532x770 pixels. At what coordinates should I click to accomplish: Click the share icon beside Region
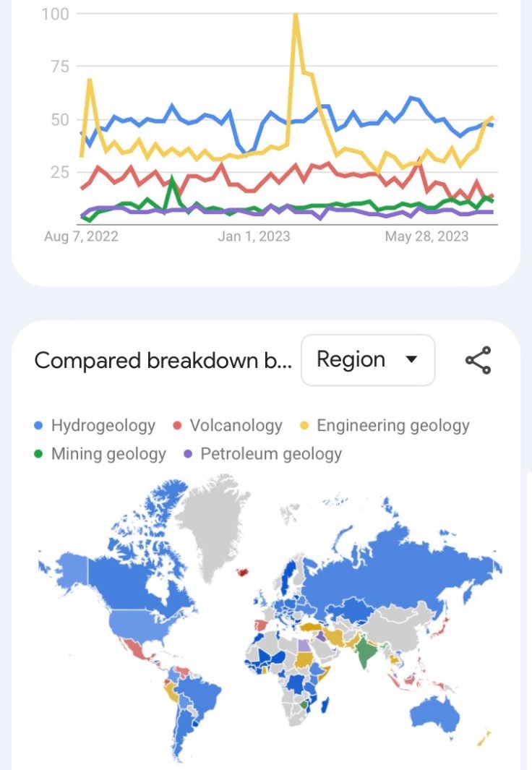[x=478, y=360]
